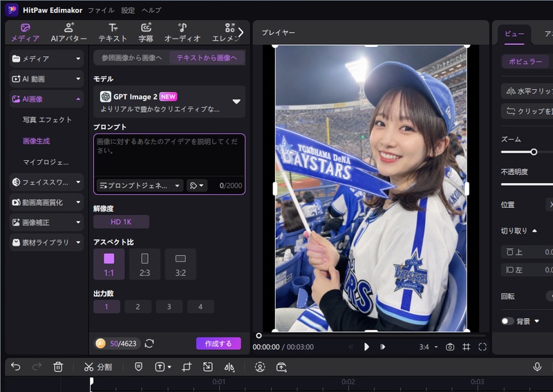The width and height of the screenshot is (553, 392).
Task: Click 水平フリップ button
Action: [x=527, y=91]
